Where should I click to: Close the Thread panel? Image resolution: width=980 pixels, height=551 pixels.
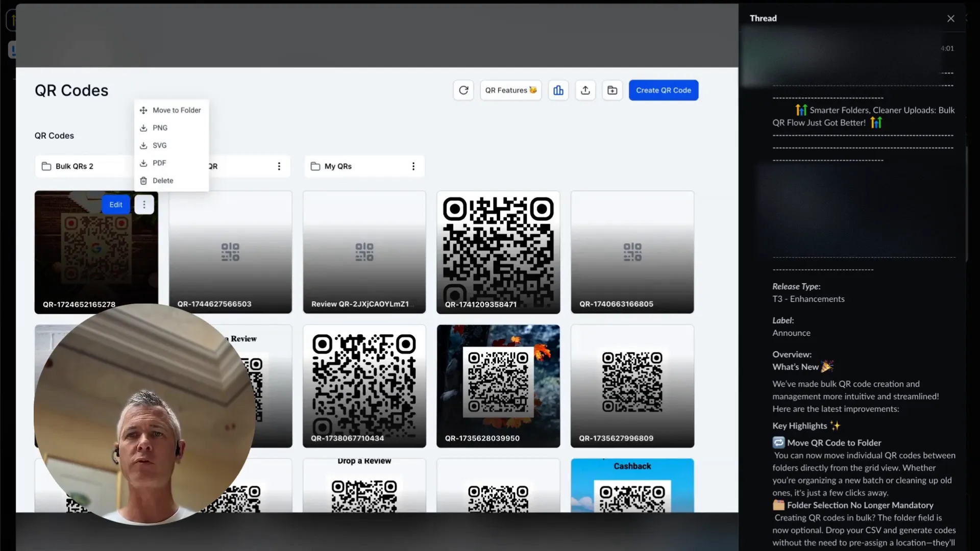[x=950, y=18]
